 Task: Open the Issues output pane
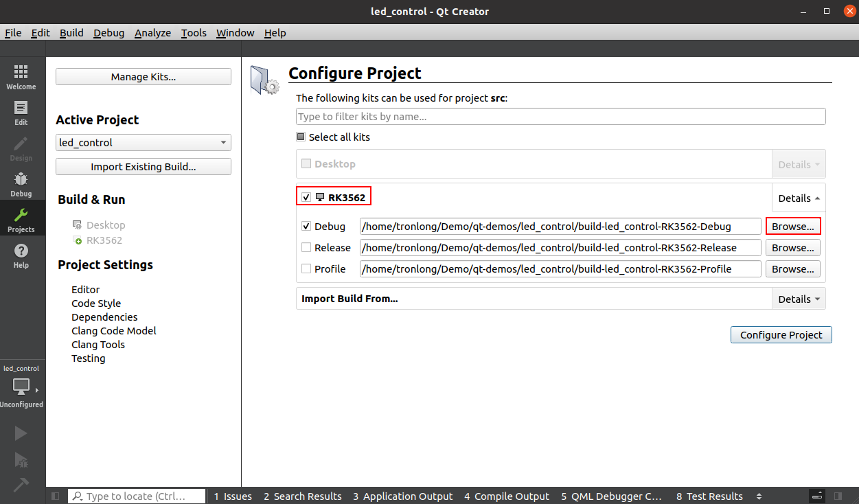233,496
